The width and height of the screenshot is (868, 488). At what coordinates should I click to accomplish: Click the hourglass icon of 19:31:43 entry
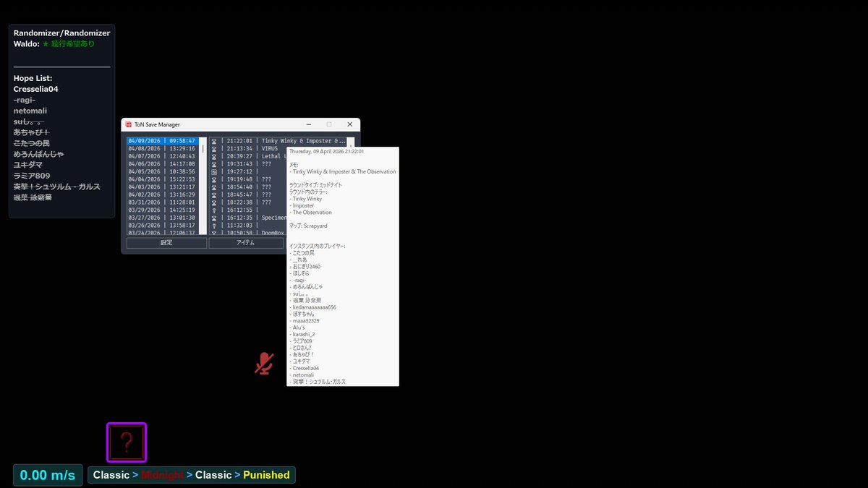tap(214, 164)
